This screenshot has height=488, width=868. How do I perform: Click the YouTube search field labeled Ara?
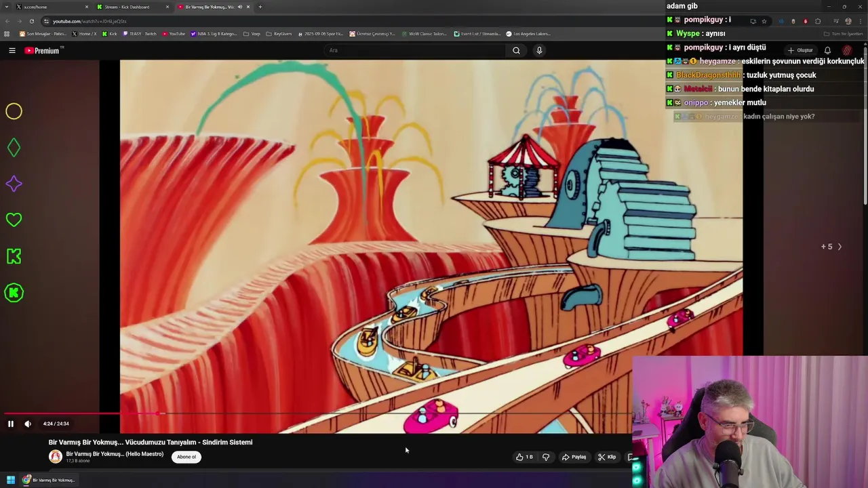(x=415, y=50)
